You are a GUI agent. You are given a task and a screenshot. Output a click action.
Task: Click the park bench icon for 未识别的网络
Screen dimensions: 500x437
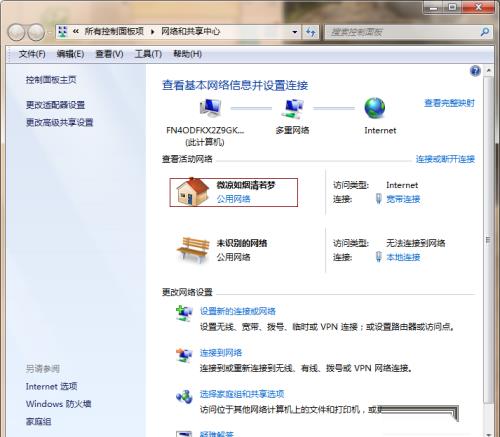tap(193, 250)
